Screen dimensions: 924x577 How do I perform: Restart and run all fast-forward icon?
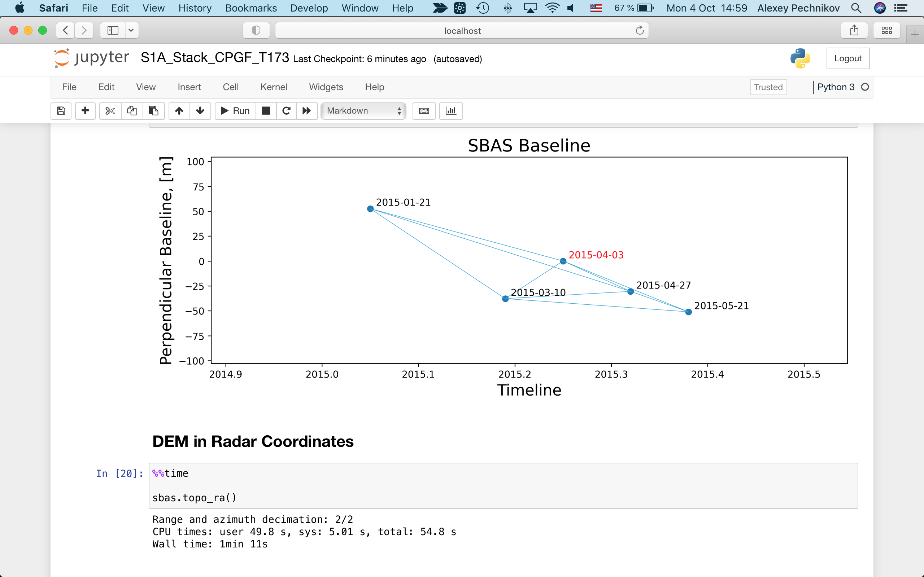click(x=306, y=111)
